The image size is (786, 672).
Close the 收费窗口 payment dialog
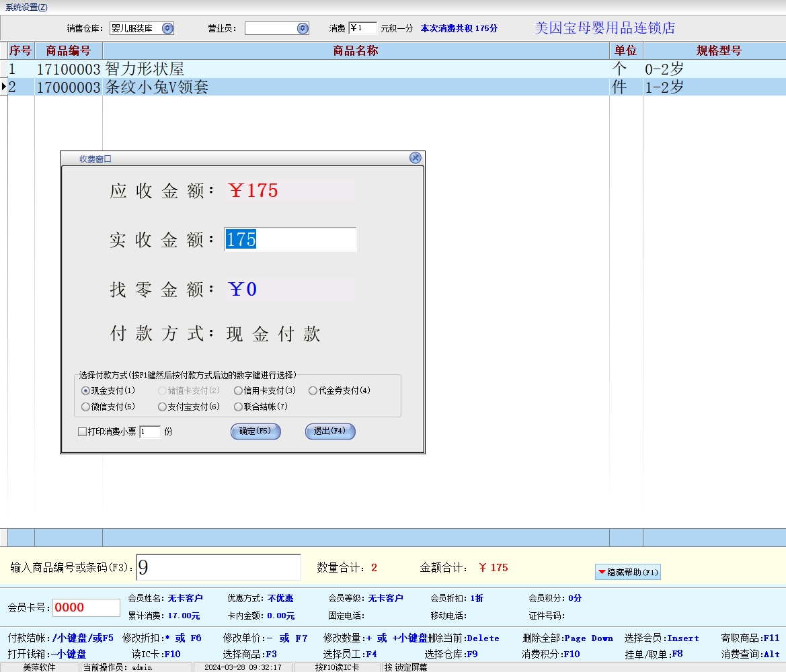[x=415, y=158]
